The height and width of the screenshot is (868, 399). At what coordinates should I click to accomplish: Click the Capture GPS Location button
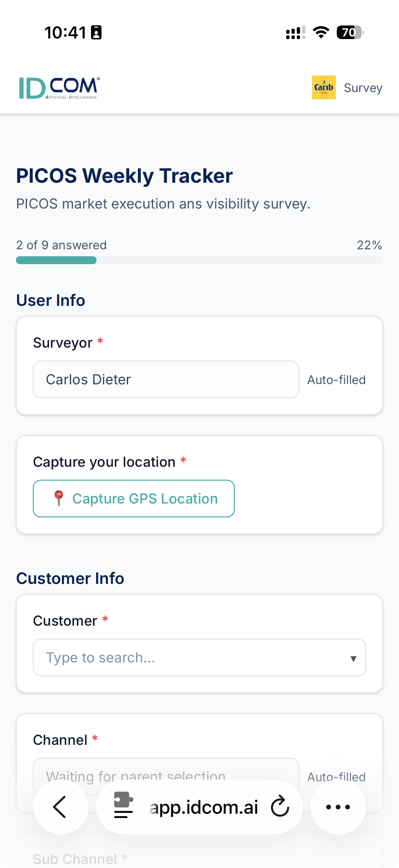134,498
